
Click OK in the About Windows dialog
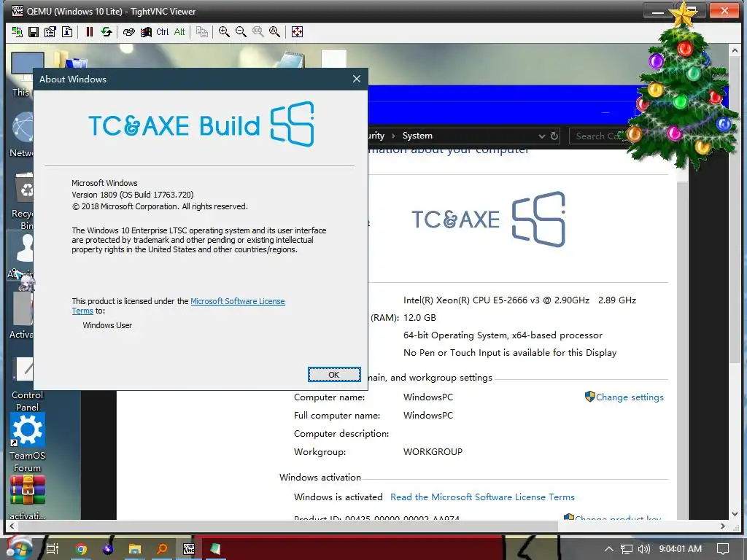pyautogui.click(x=334, y=375)
